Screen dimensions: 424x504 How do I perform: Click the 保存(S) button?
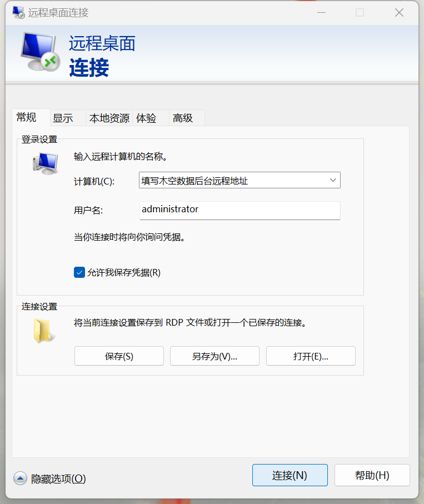[119, 356]
